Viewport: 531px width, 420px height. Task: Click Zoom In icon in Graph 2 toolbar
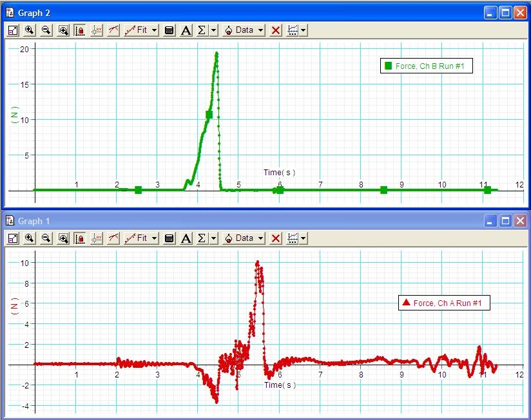[x=30, y=30]
